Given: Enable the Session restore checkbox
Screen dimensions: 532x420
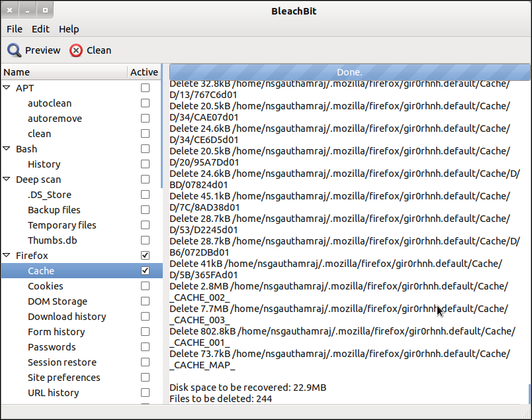Looking at the screenshot, I should [145, 362].
